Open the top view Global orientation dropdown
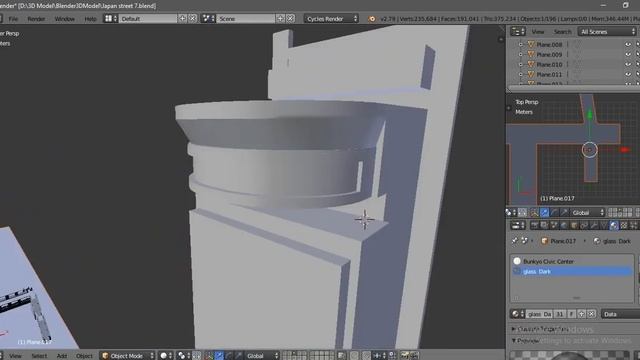 click(588, 212)
